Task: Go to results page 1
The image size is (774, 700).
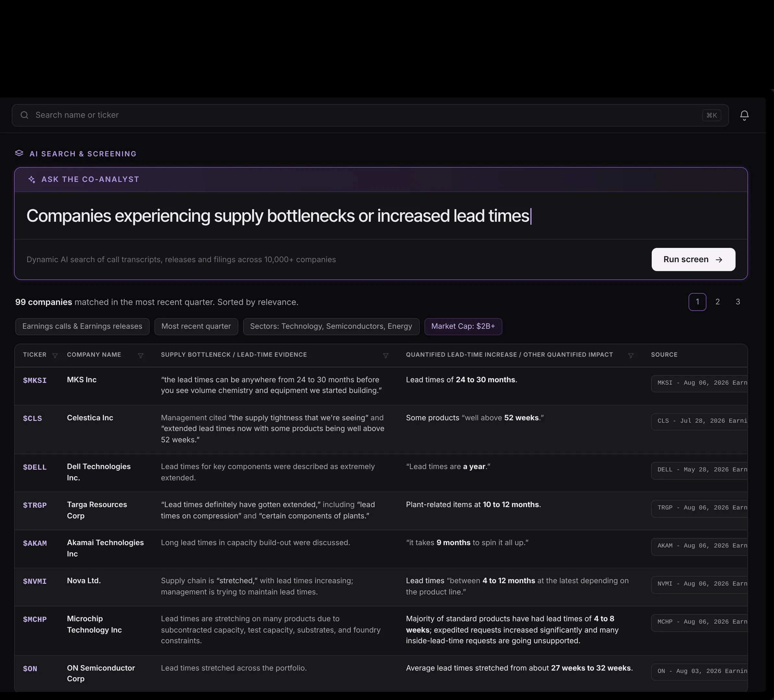Action: pyautogui.click(x=697, y=302)
